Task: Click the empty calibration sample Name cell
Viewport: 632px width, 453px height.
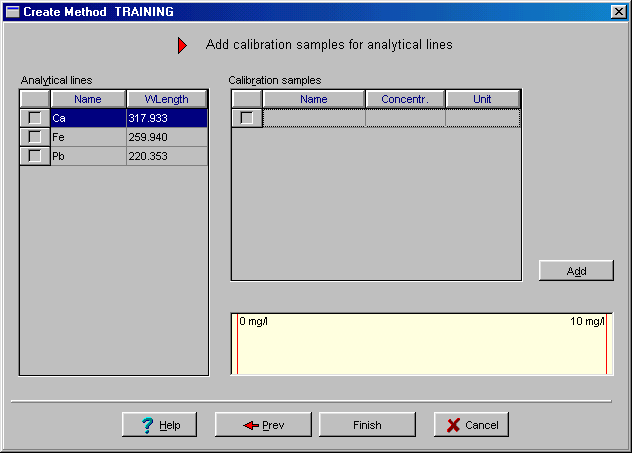Action: tap(314, 118)
